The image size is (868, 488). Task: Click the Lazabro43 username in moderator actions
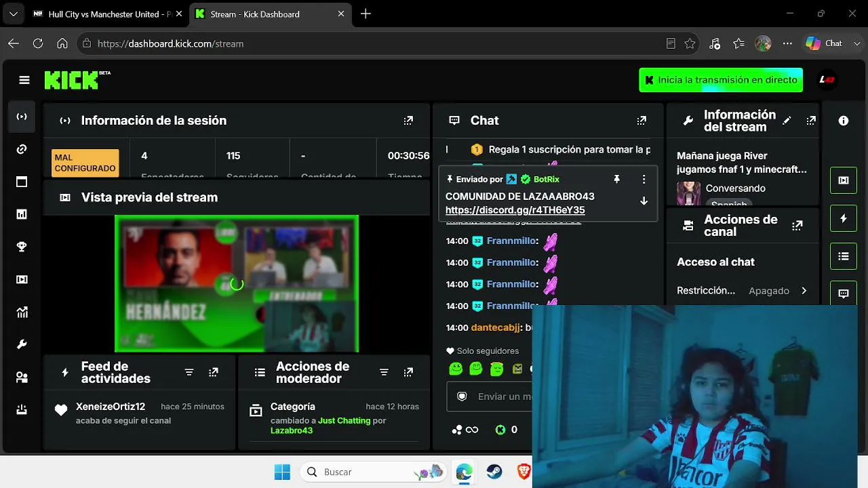pyautogui.click(x=292, y=430)
